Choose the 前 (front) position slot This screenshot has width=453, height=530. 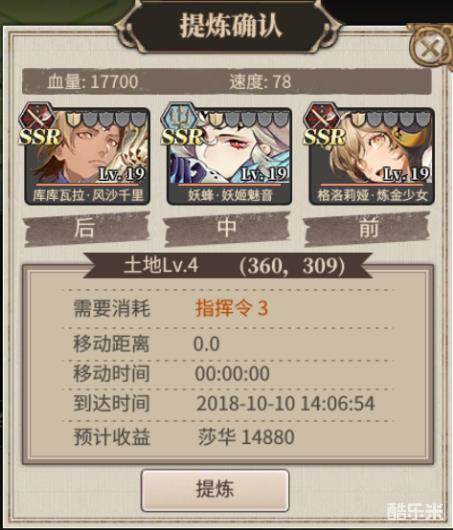pos(367,228)
